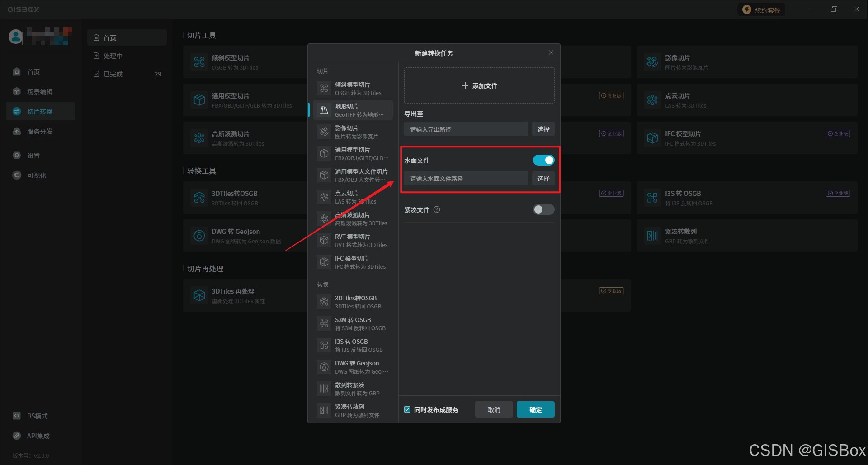
Task: Click 选择 button for water surface file
Action: click(543, 178)
